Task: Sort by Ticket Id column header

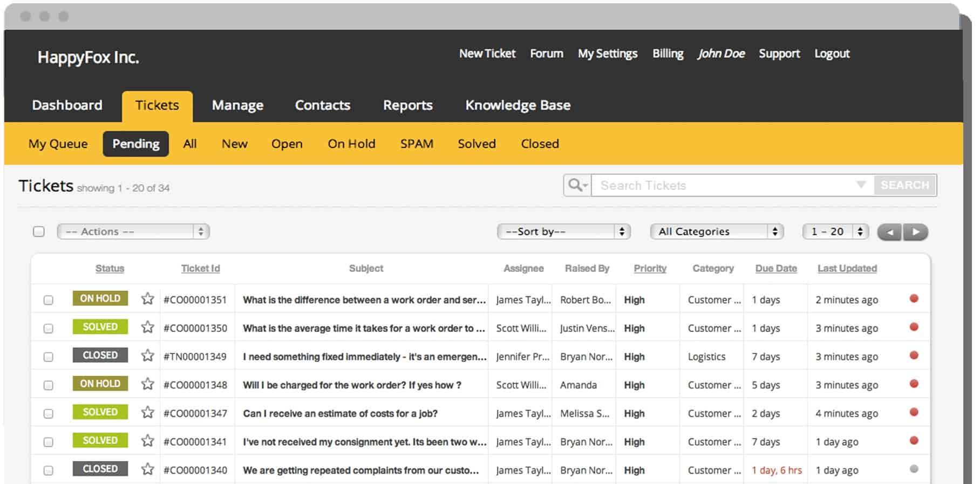Action: [x=200, y=268]
